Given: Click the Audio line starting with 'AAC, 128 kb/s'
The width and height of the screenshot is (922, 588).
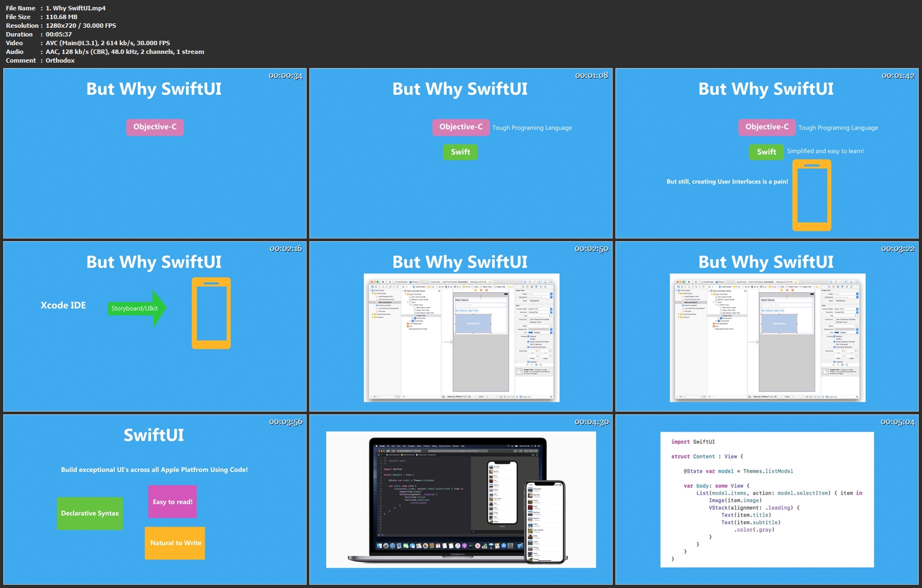Looking at the screenshot, I should 125,52.
